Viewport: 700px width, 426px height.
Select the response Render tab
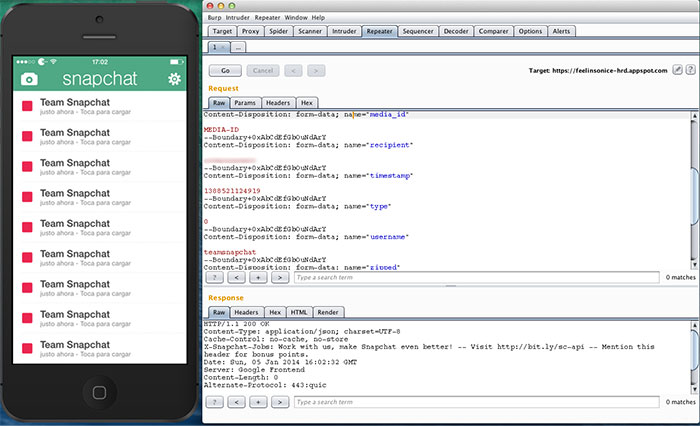tap(328, 312)
